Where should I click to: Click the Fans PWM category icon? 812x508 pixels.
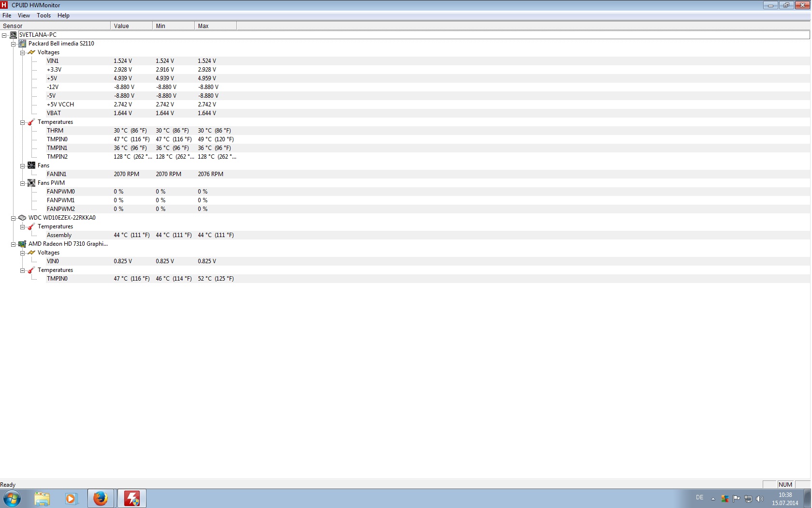tap(31, 183)
